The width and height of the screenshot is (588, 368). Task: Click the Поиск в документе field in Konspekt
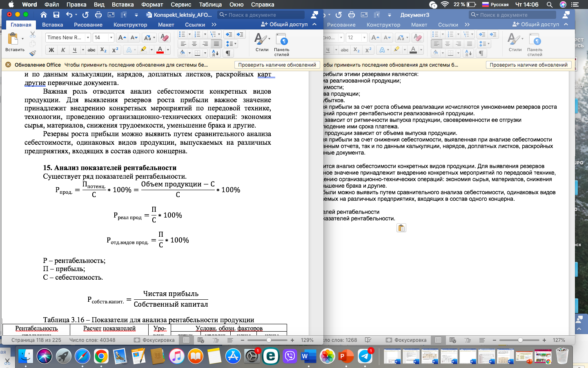261,15
